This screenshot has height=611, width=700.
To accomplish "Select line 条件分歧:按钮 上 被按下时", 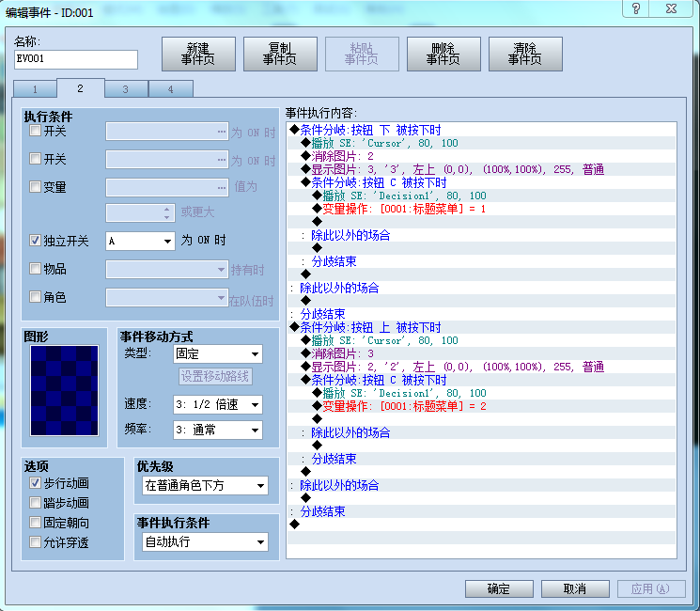I will tap(481, 327).
